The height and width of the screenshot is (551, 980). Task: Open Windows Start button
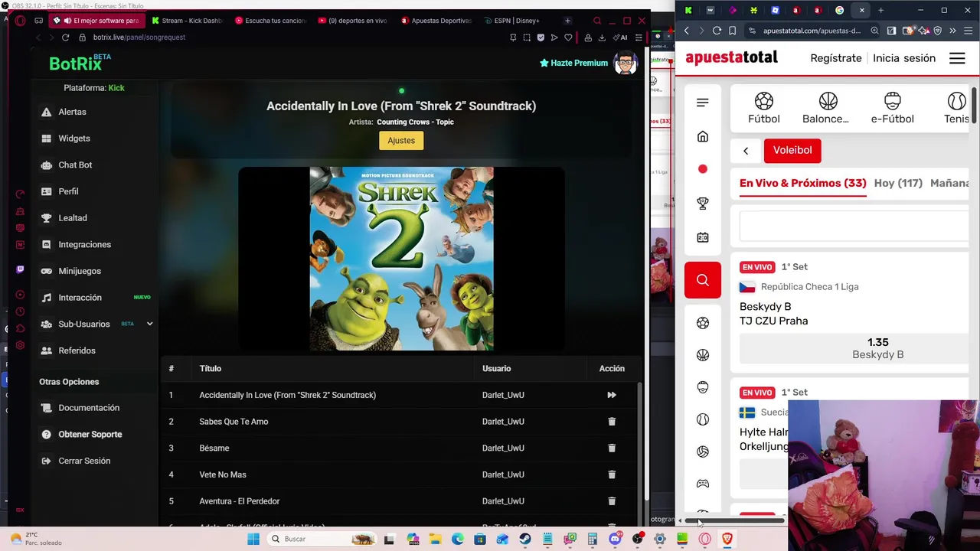tap(253, 539)
